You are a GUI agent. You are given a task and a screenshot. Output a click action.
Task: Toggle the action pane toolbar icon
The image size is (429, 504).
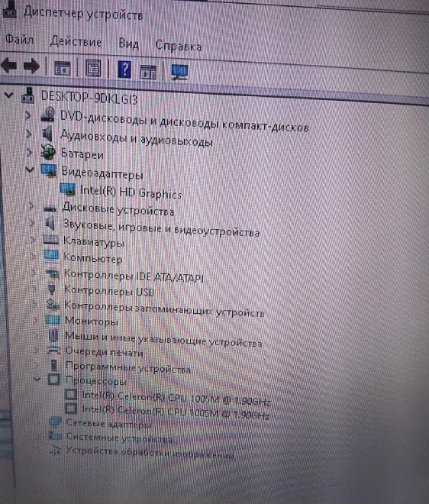[148, 72]
